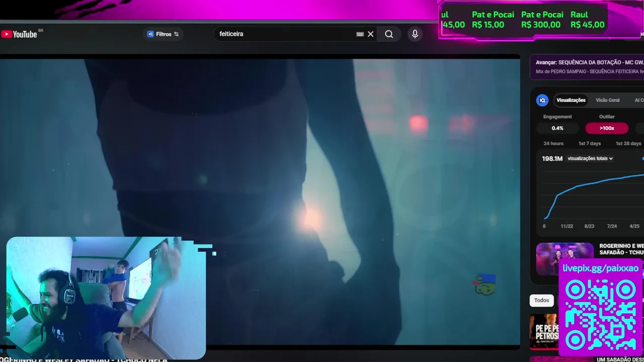
Task: Open the PE PE PE Petros video thumbnail
Action: (544, 332)
